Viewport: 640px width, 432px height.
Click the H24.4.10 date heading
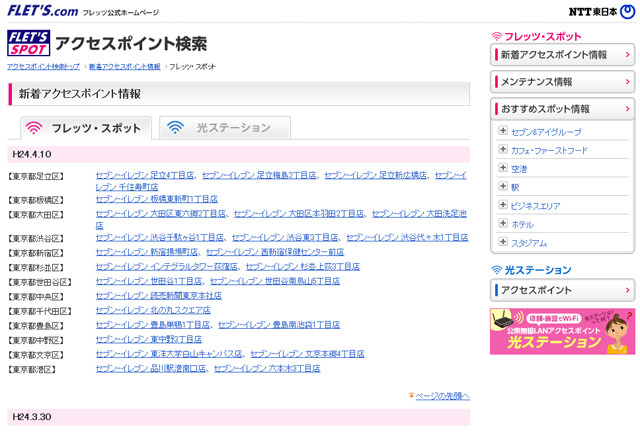(x=32, y=154)
